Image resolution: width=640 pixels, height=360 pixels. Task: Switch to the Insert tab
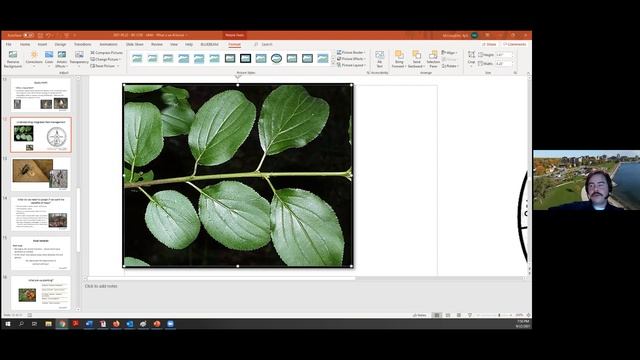(42, 44)
